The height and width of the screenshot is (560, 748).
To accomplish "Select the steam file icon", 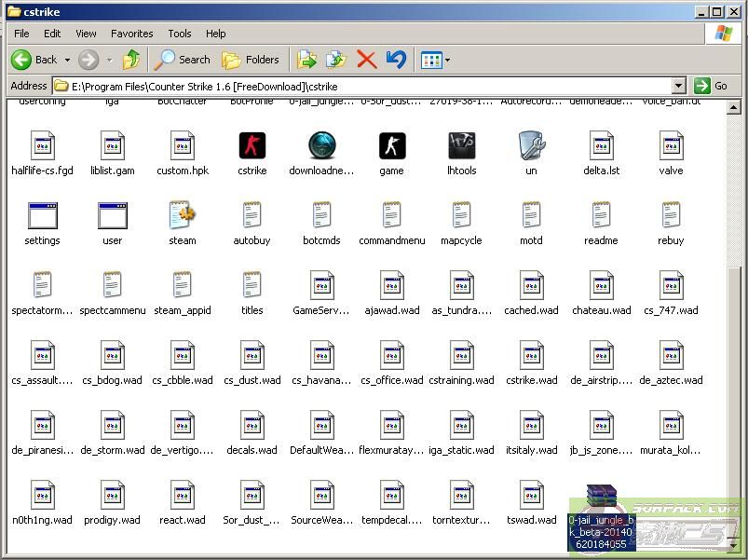I will tap(182, 216).
